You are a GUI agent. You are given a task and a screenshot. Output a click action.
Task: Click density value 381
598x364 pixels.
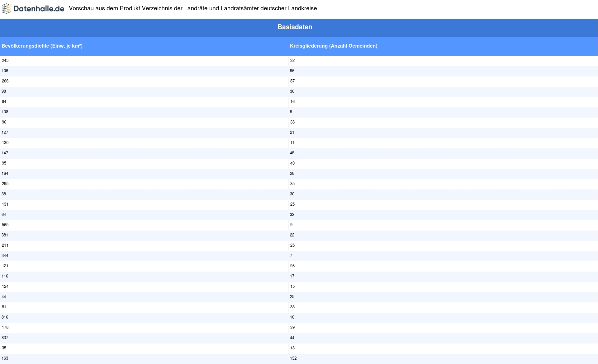5,235
